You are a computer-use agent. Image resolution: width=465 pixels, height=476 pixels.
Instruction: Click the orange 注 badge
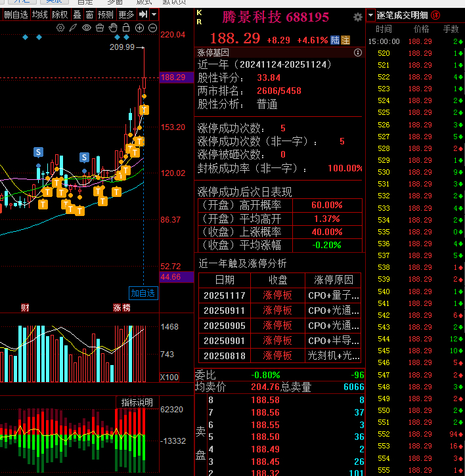click(345, 40)
